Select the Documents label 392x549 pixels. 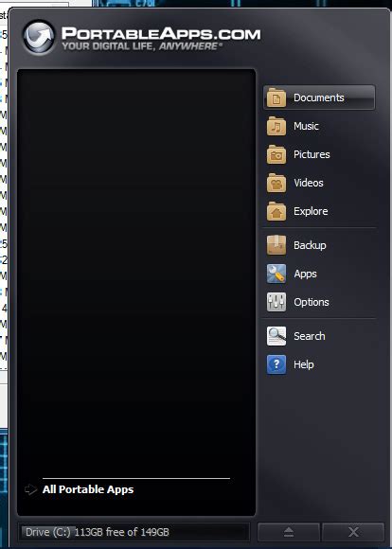click(319, 97)
